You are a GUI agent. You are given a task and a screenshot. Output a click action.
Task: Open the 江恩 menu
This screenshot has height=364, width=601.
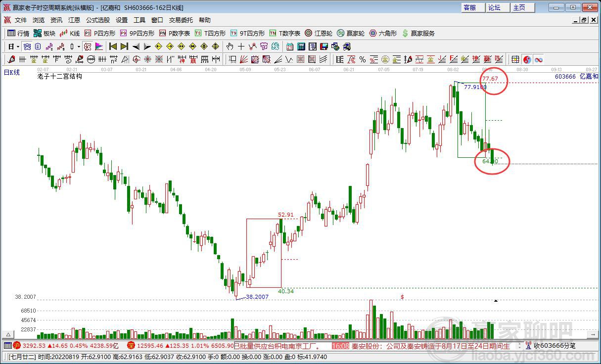tap(74, 20)
